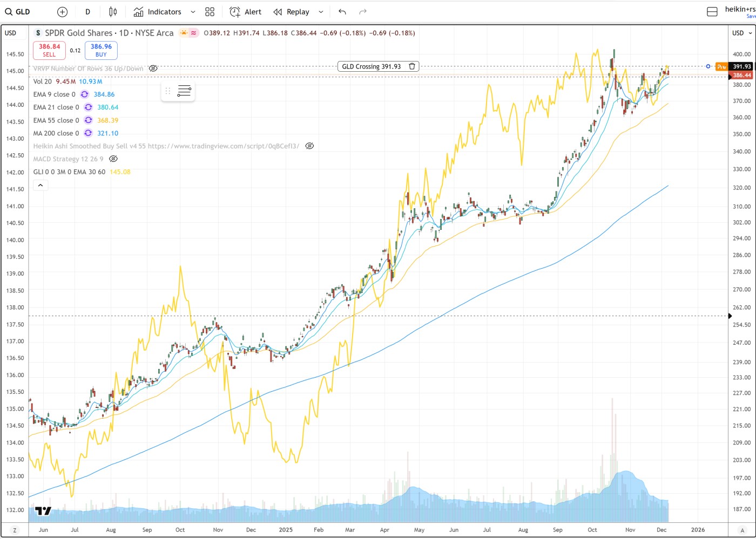
Task: Select the D timeframe interval
Action: [87, 12]
